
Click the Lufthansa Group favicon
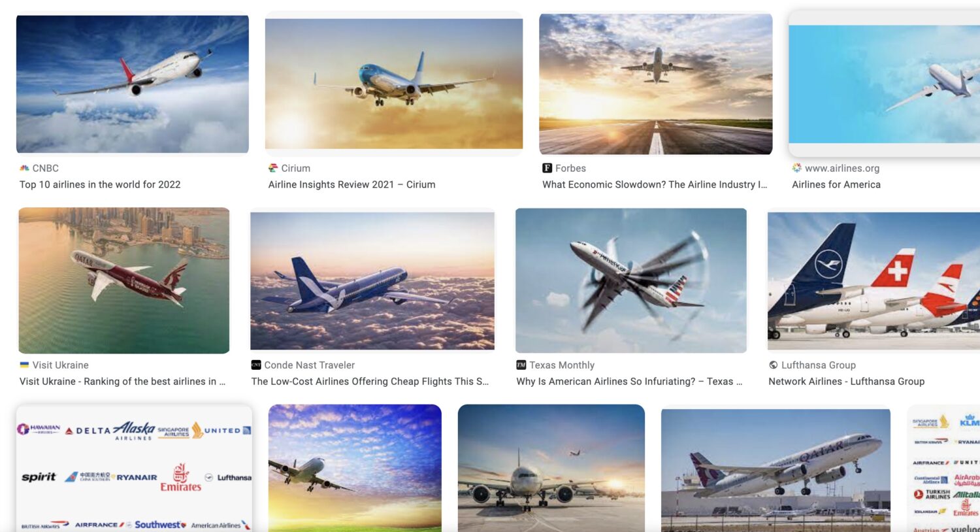coord(774,365)
